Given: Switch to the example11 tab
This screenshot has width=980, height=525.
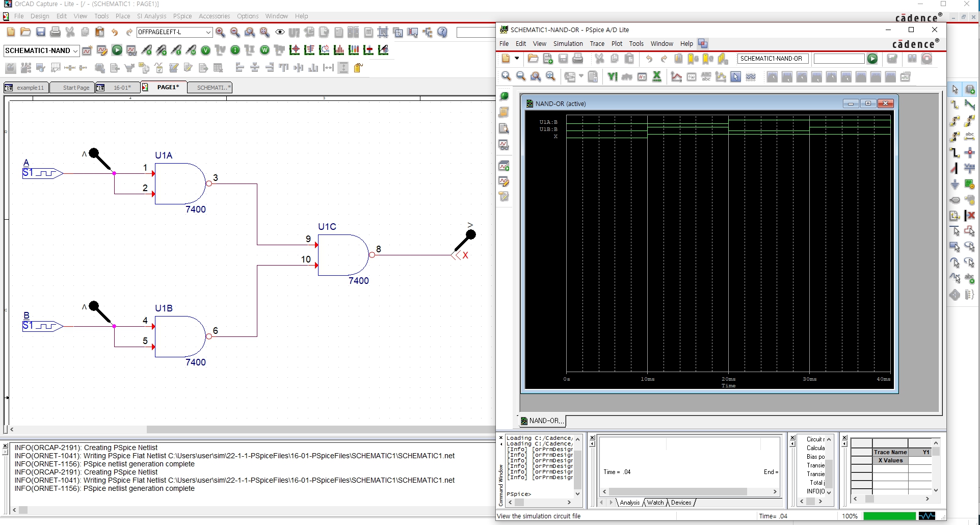Looking at the screenshot, I should tap(26, 87).
